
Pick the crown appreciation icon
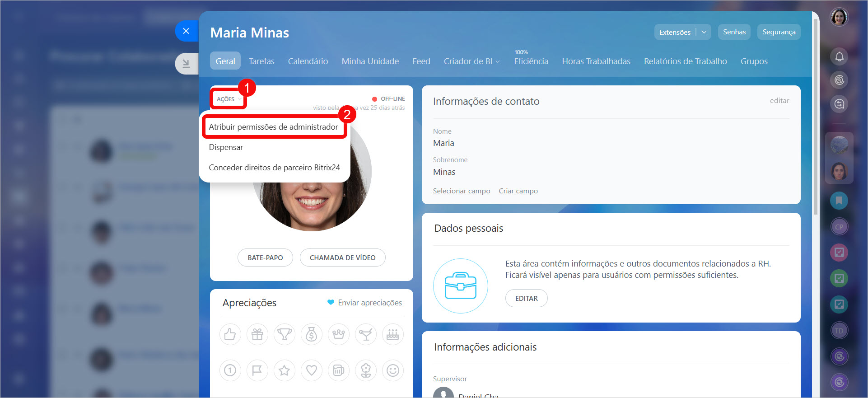[339, 334]
